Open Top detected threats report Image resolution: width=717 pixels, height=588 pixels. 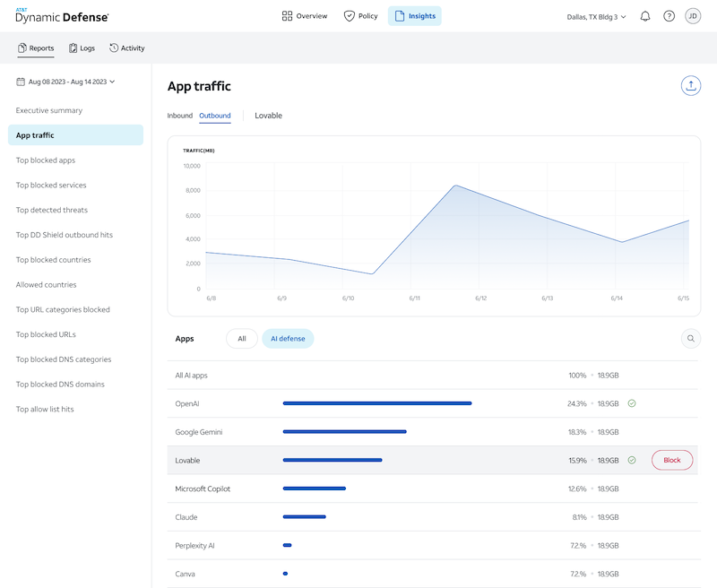[52, 210]
